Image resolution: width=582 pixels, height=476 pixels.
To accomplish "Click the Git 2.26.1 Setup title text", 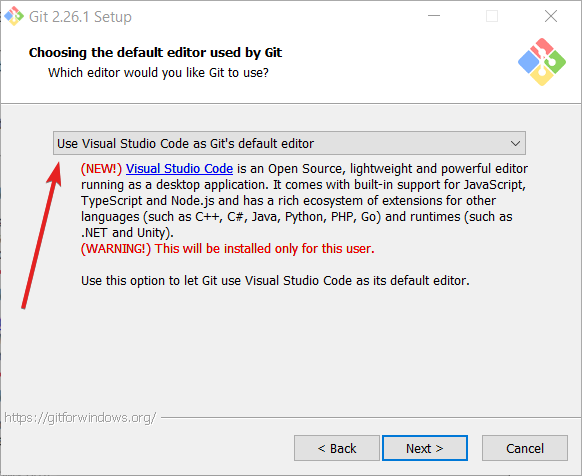I will click(x=80, y=17).
